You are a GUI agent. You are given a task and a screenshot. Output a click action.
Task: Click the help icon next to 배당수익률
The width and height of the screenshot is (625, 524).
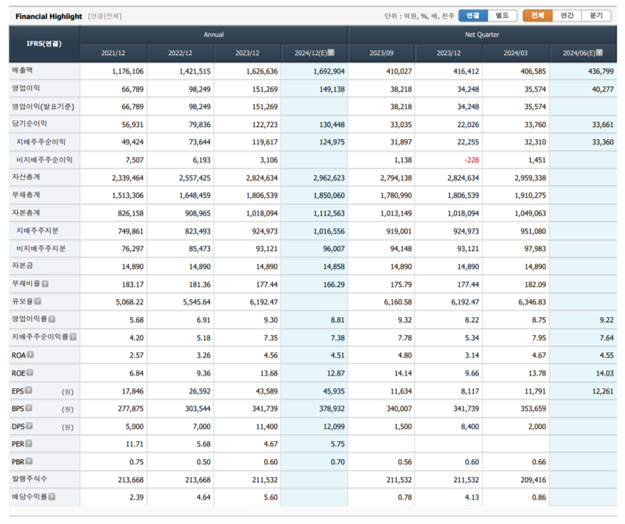click(52, 497)
